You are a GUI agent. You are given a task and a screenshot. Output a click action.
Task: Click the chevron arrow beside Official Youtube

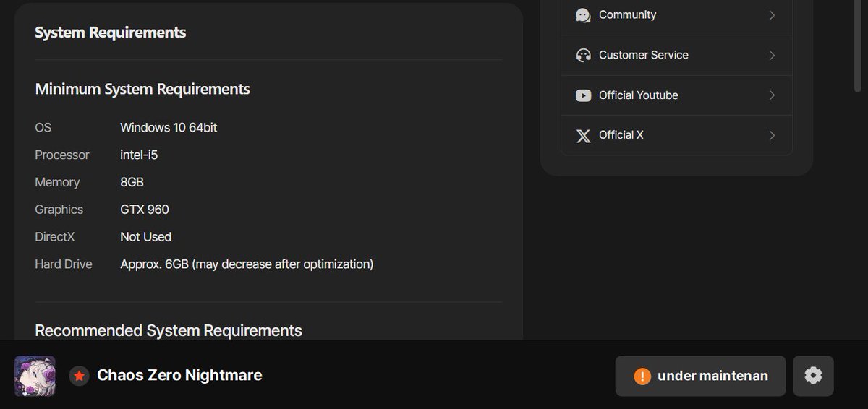(772, 95)
